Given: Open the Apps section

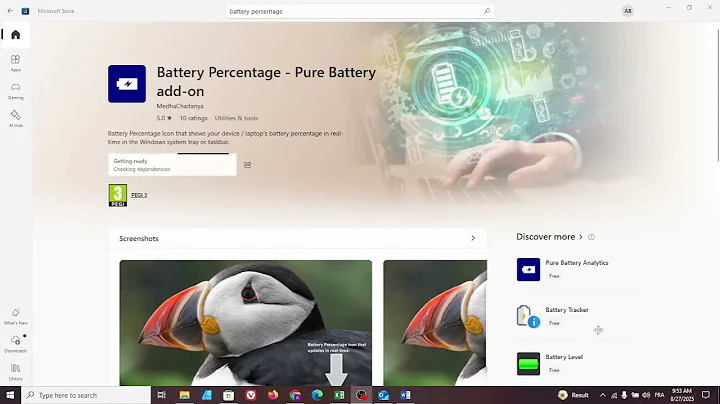Looking at the screenshot, I should tap(16, 63).
